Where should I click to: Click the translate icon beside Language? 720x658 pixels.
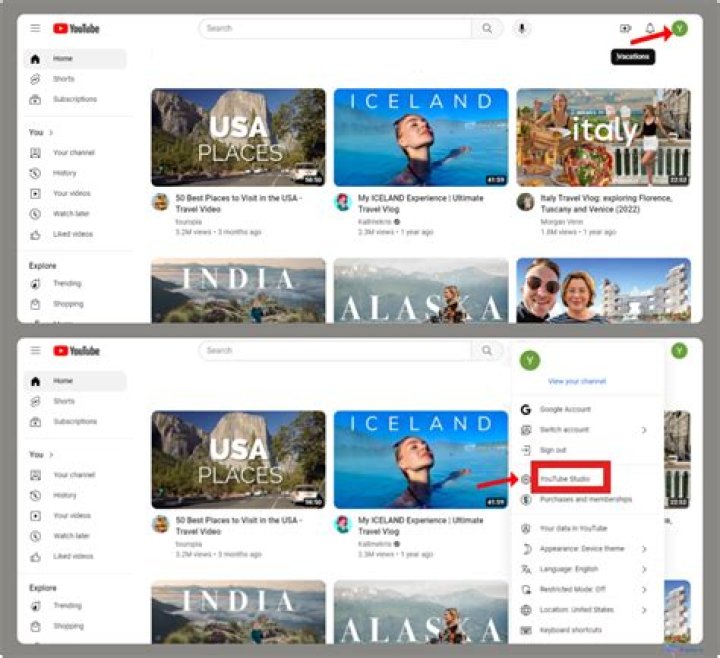[526, 569]
